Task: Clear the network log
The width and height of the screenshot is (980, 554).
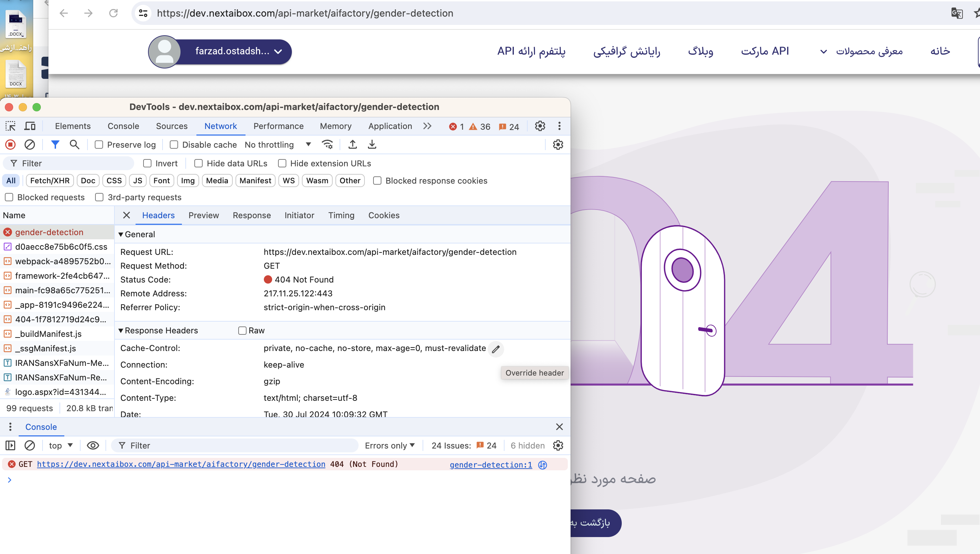Action: pos(30,145)
